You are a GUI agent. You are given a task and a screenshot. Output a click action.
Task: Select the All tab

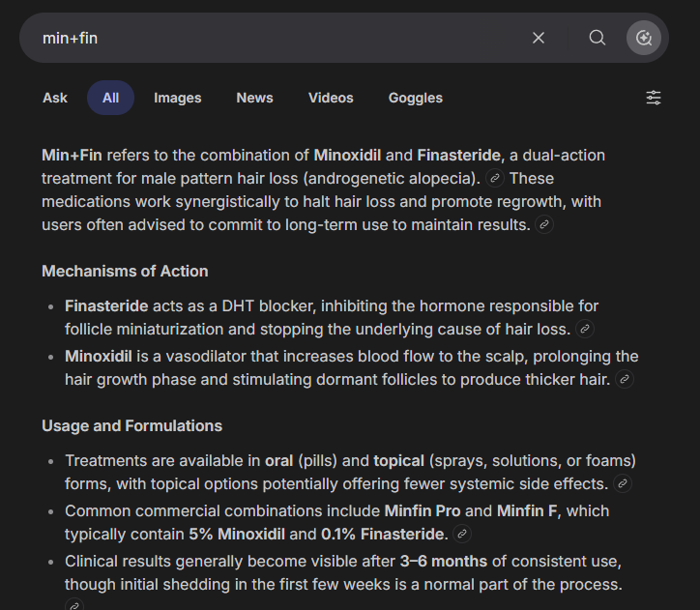111,98
